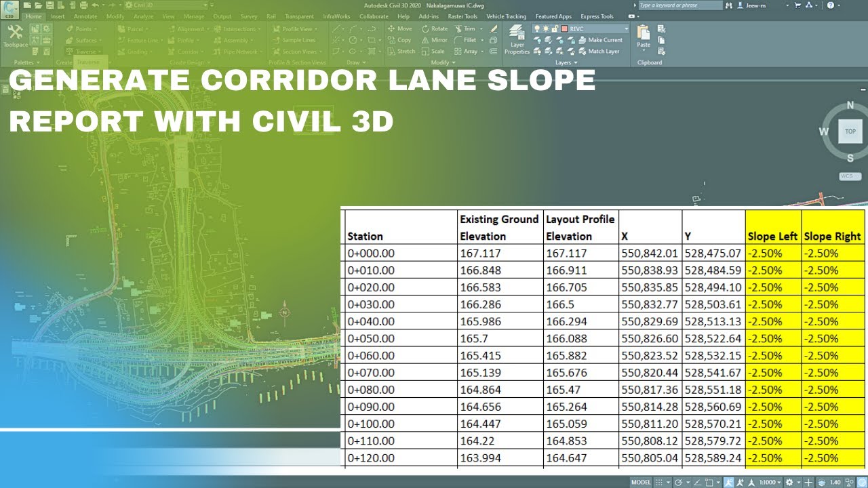Click the Undo arrow icon

[x=94, y=5]
